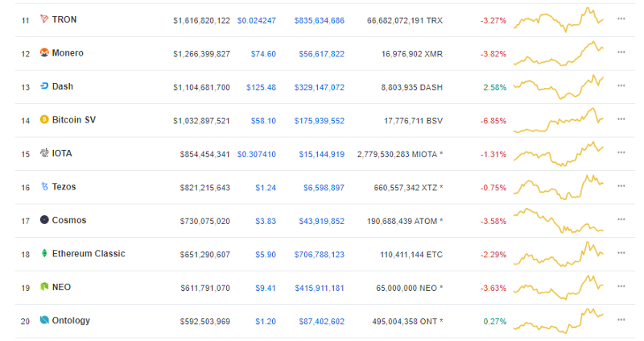Screen dimensions: 644x341
Task: Click Dash price $125.48
Action: (x=261, y=87)
